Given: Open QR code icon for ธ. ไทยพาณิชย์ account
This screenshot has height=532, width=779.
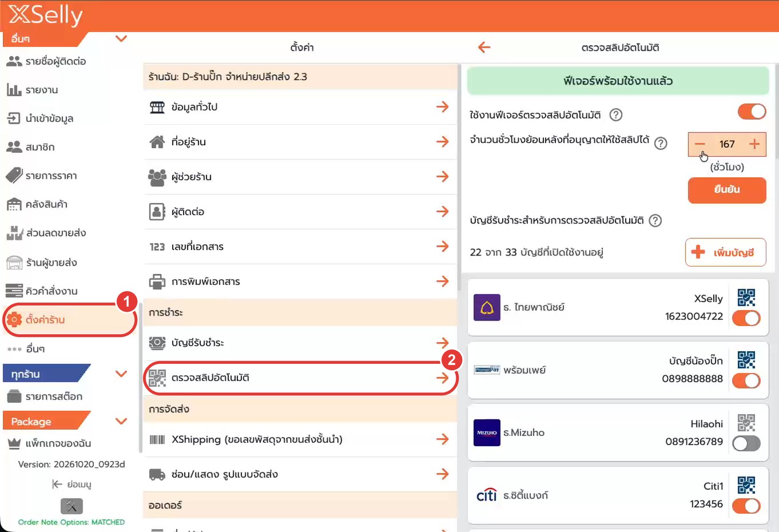Looking at the screenshot, I should [x=746, y=297].
